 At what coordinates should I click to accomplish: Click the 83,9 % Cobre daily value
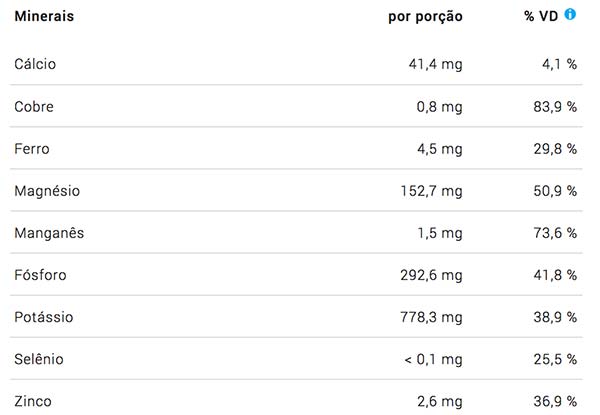point(555,107)
